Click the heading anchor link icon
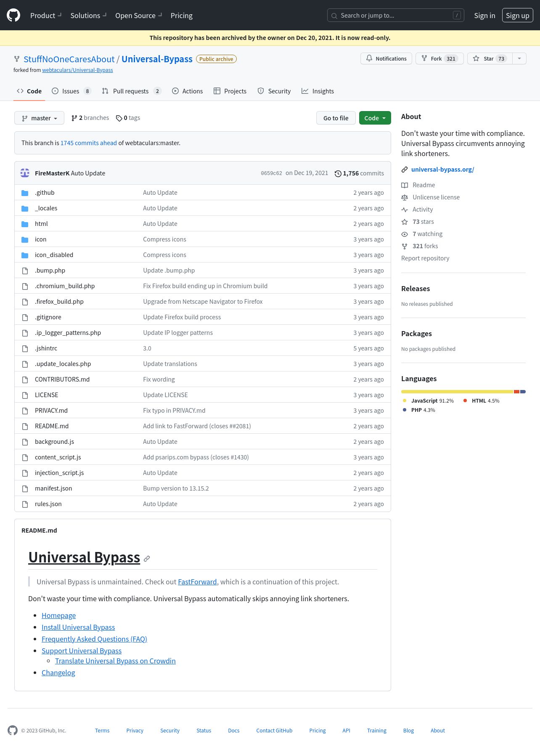Image resolution: width=540 pixels, height=756 pixels. pyautogui.click(x=147, y=559)
